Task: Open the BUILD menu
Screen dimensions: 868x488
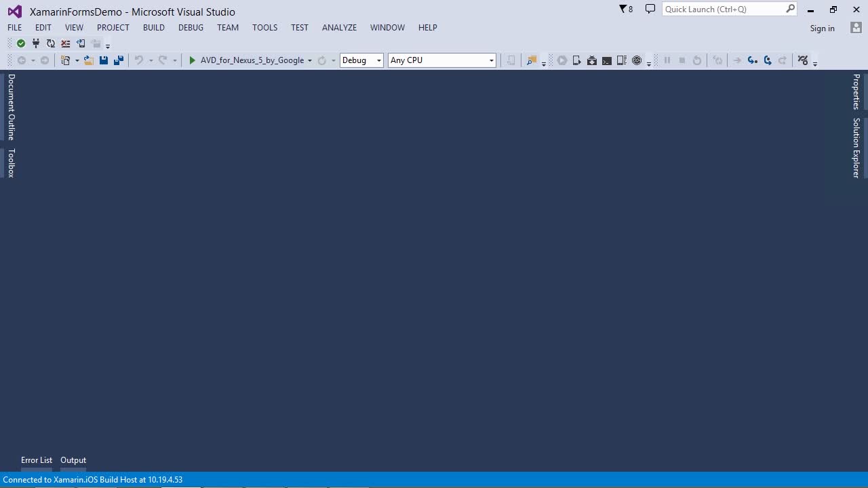Action: tap(154, 28)
